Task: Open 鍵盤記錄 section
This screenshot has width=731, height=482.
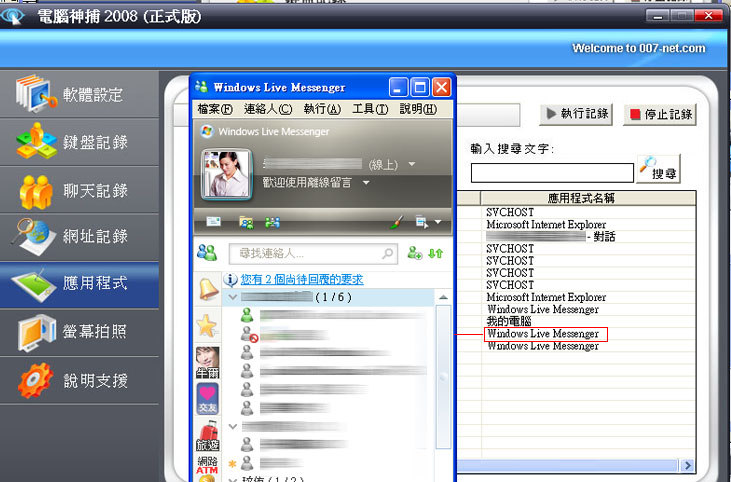Action: (x=79, y=142)
